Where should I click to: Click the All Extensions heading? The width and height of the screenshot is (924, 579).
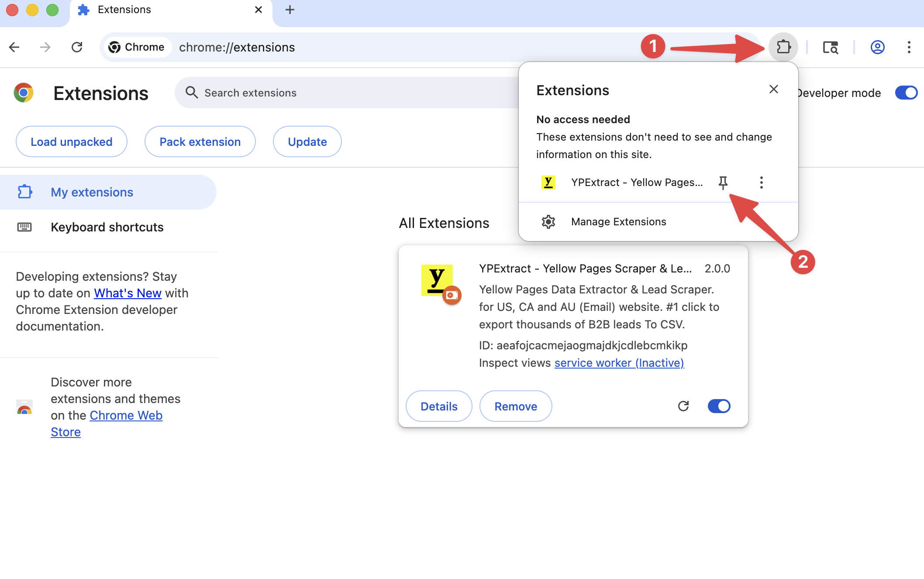[x=444, y=223]
